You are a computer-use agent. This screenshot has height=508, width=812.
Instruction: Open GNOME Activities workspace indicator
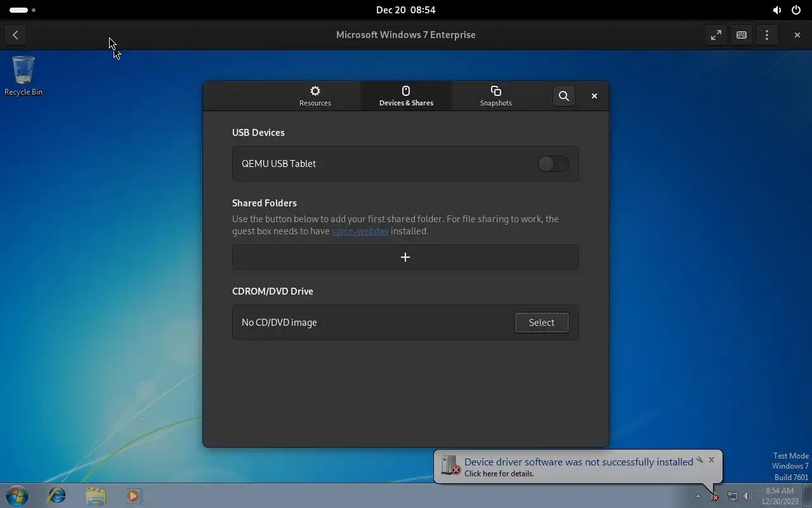tap(22, 10)
